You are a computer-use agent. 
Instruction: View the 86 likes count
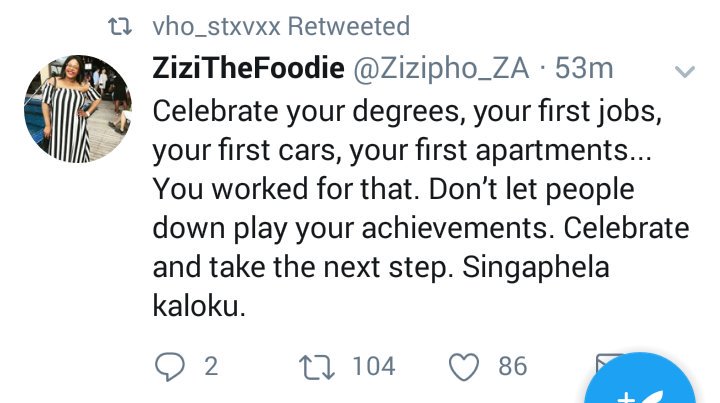tap(512, 367)
